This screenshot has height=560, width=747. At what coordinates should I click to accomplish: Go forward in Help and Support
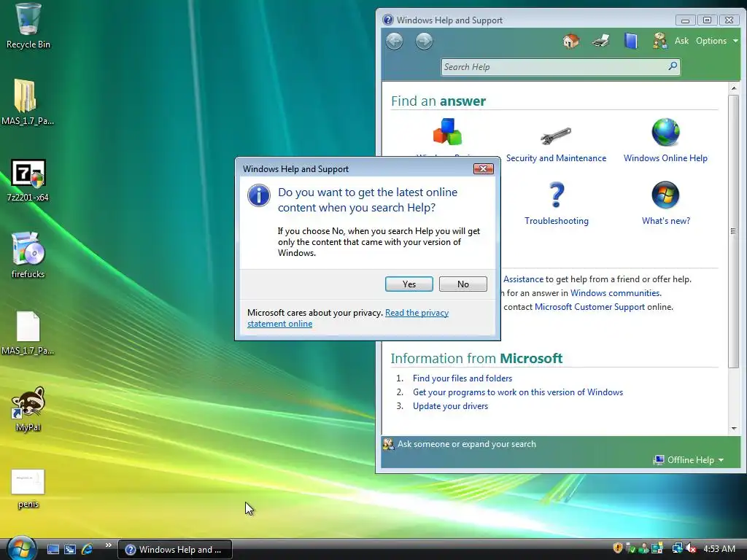point(424,42)
